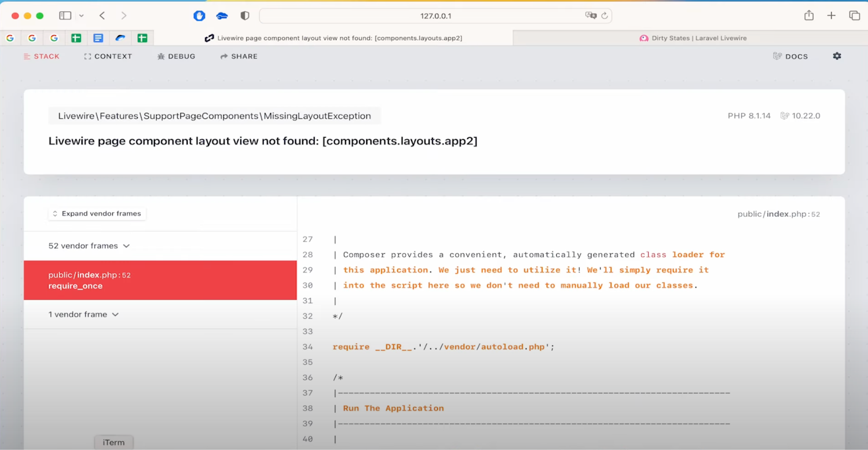Open the STACK section
868x450 pixels.
pyautogui.click(x=41, y=56)
